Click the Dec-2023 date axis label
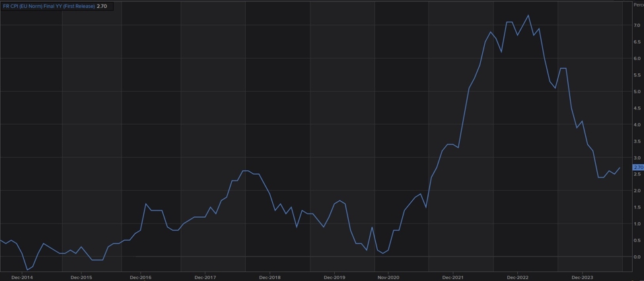The image size is (644, 281). click(x=581, y=277)
